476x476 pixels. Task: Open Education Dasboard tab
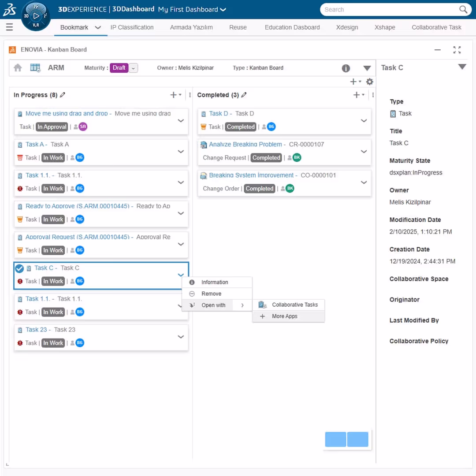click(x=292, y=27)
